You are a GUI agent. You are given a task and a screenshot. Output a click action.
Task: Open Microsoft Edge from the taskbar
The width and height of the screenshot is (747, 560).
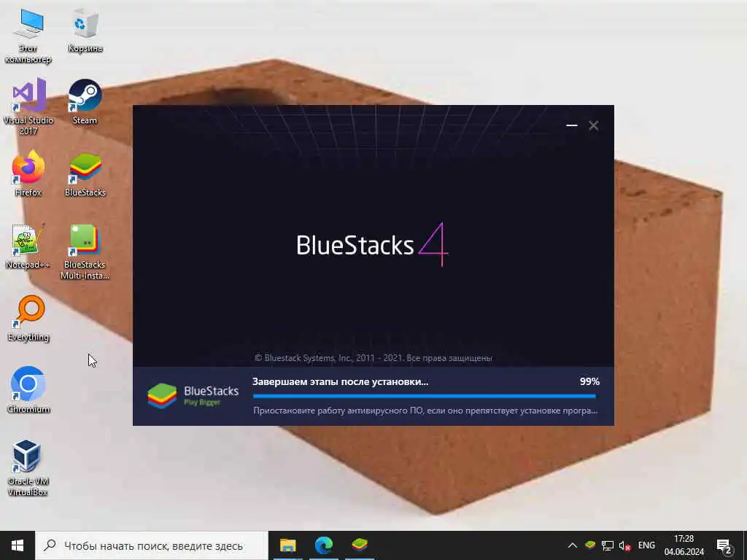tap(324, 545)
